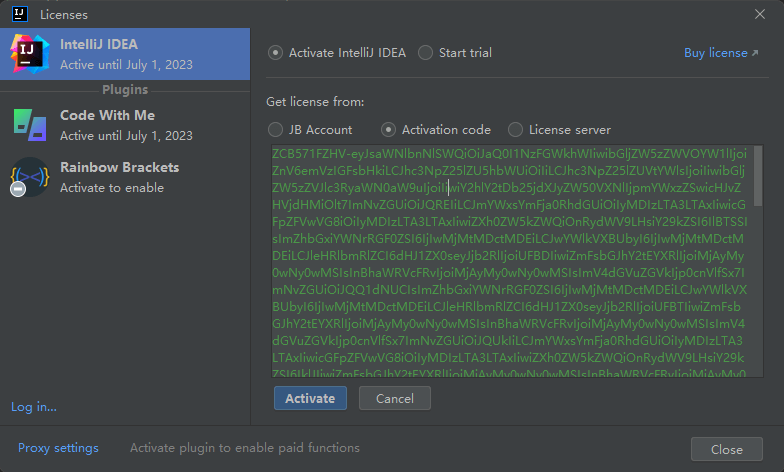Click the IntelliJ IDEA product icon
Image resolution: width=784 pixels, height=472 pixels.
[29, 53]
